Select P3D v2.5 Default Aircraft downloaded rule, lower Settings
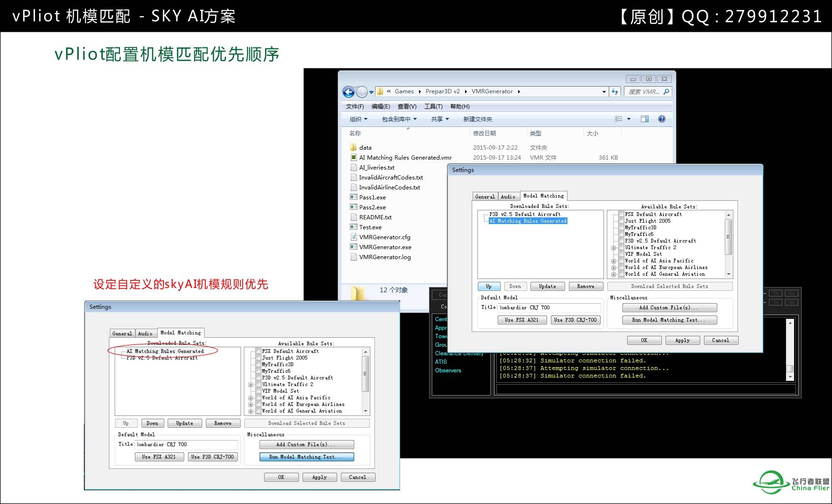Image resolution: width=832 pixels, height=504 pixels. point(162,358)
